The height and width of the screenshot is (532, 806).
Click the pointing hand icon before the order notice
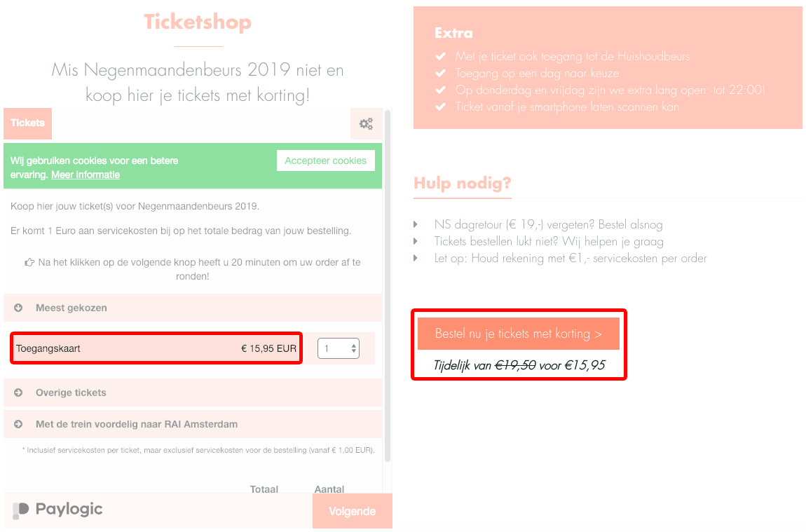(30, 262)
